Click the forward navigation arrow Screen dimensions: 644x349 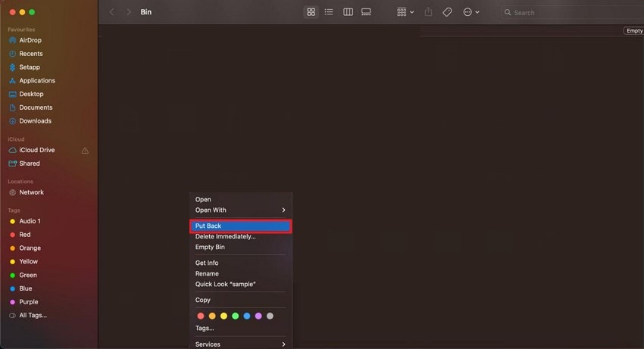[x=129, y=12]
